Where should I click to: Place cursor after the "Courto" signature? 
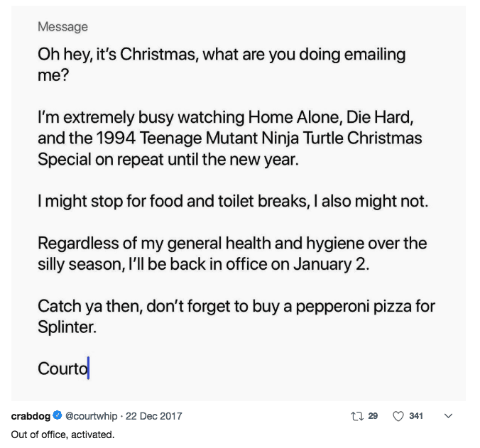tap(89, 370)
